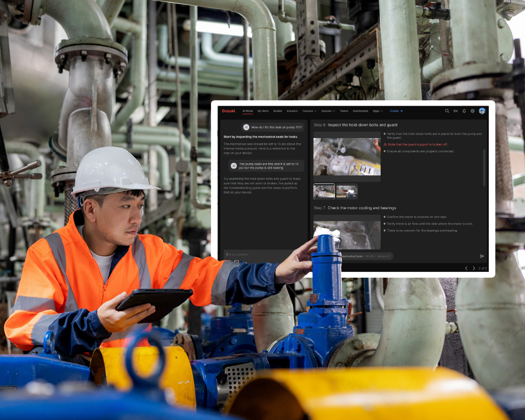This screenshot has width=525, height=420.
Task: Click the Dozuki logo
Action: tap(228, 111)
